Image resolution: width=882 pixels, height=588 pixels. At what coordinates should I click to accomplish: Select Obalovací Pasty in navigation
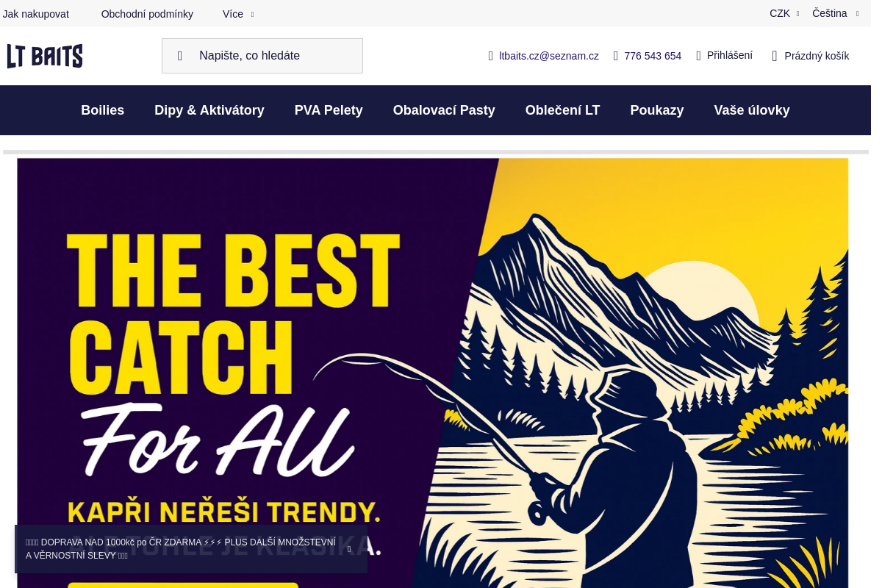point(444,110)
